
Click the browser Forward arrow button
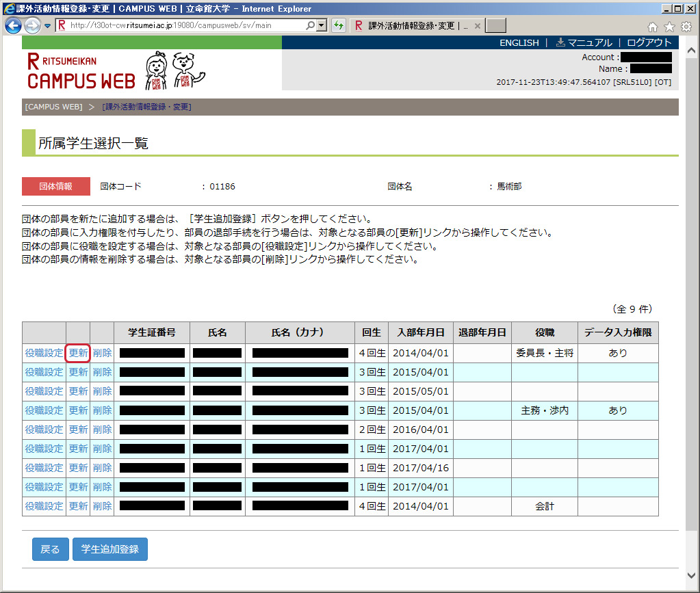click(x=32, y=26)
